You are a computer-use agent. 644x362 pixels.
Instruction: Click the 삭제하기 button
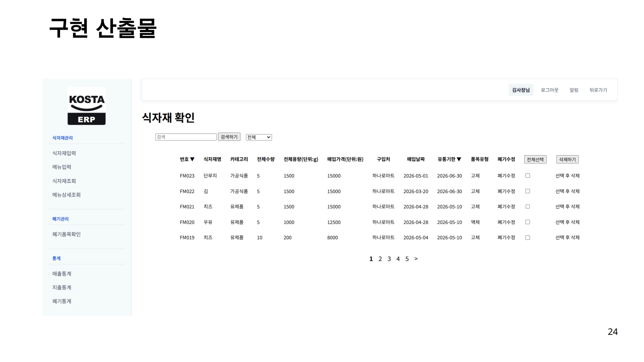pos(568,160)
